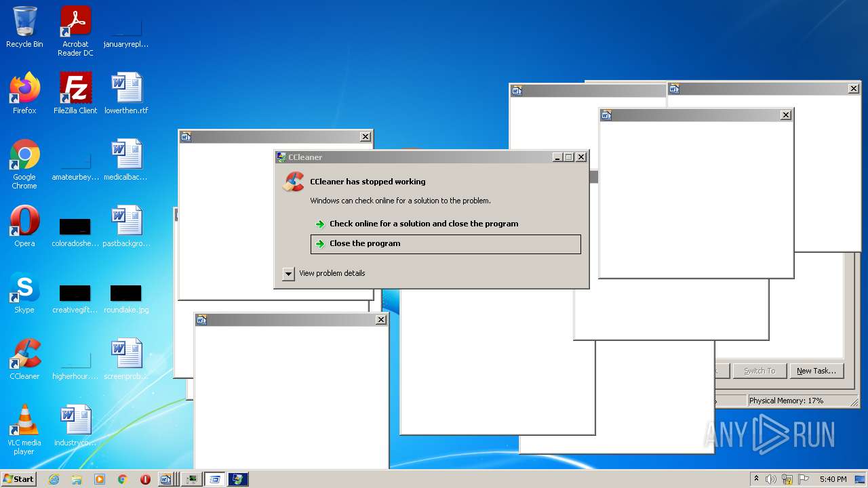Expand View problem details
This screenshot has width=868, height=488.
[x=288, y=274]
